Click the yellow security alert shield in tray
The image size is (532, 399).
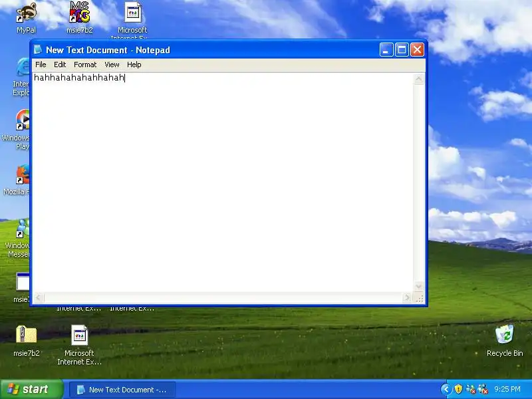pos(458,389)
